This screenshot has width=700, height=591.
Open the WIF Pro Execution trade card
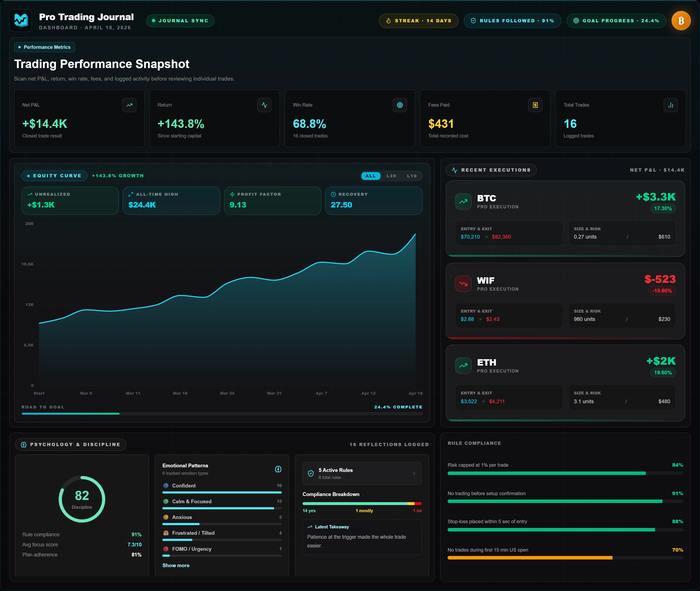pos(565,301)
